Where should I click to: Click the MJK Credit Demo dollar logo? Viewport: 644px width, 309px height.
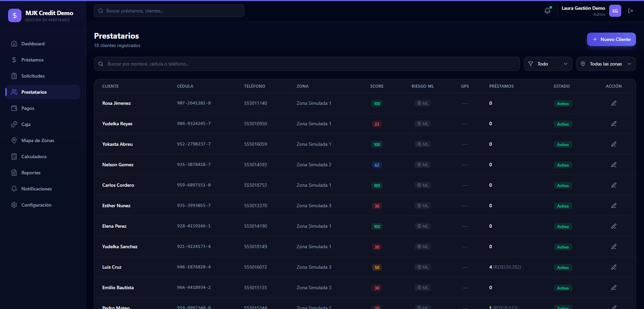tap(15, 15)
